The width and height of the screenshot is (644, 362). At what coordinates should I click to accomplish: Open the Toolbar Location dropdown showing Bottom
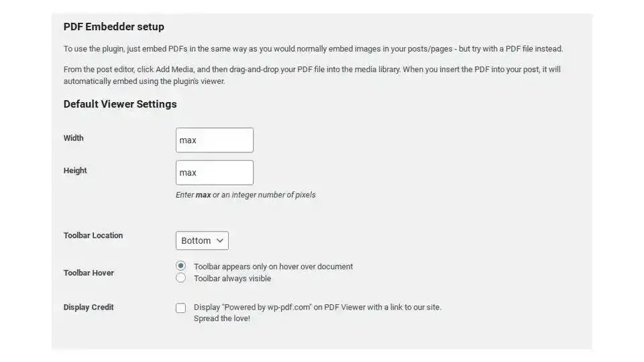[x=202, y=240]
